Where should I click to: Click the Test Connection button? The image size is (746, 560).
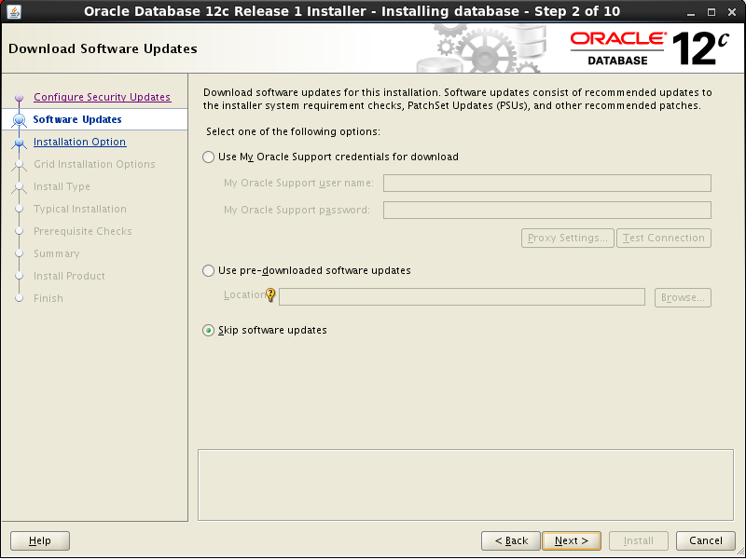[664, 239]
